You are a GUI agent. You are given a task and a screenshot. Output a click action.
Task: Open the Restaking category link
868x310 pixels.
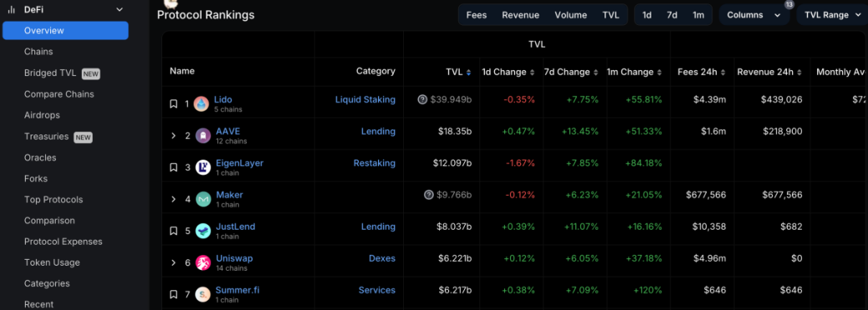375,163
